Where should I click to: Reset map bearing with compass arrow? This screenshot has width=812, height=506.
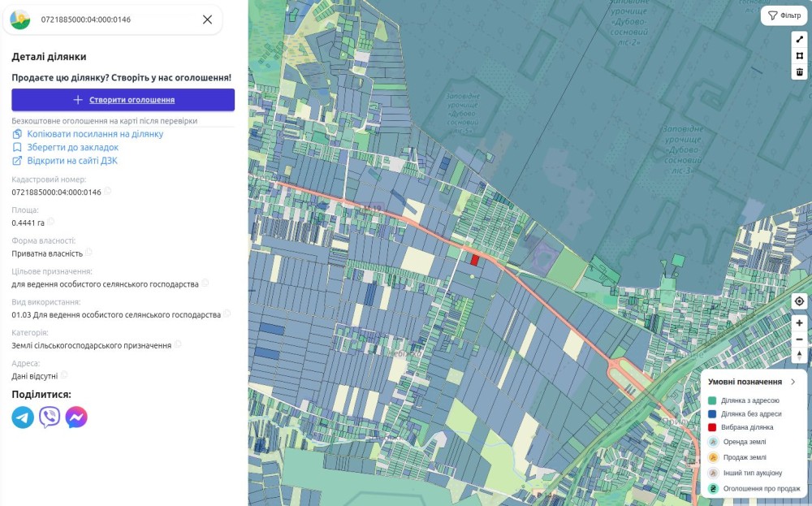(x=799, y=355)
